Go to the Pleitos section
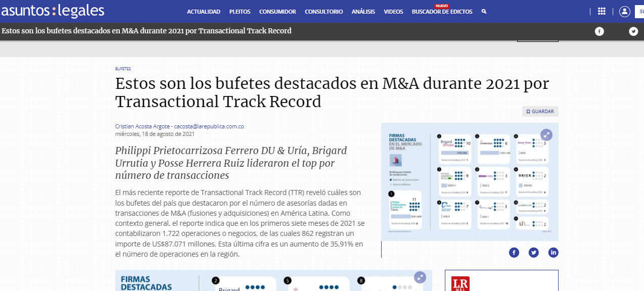Screen dimensions: 644x291 pyautogui.click(x=240, y=12)
